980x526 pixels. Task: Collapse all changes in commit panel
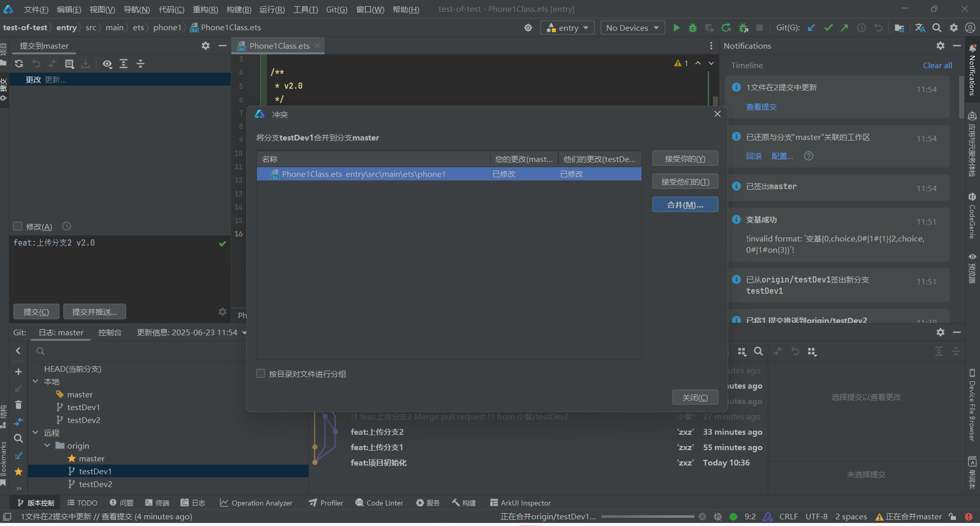tap(141, 64)
